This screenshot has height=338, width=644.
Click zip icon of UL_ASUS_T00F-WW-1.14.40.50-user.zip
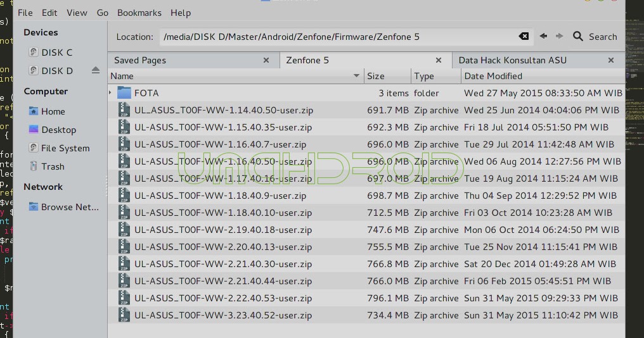[x=124, y=110]
